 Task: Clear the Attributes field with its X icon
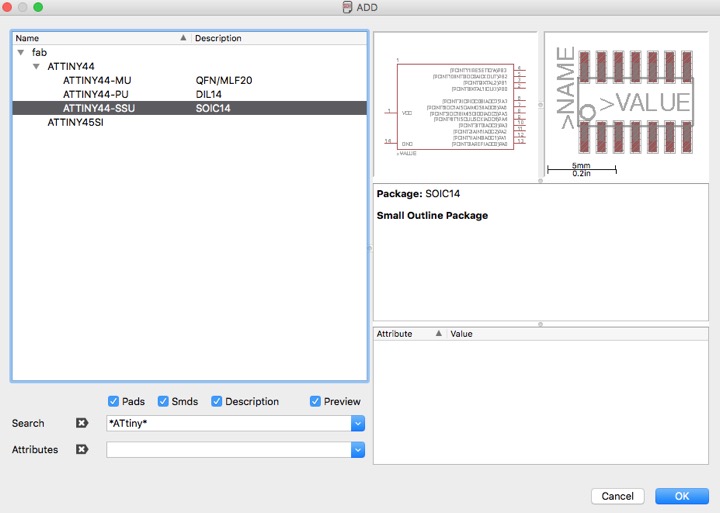coord(82,449)
